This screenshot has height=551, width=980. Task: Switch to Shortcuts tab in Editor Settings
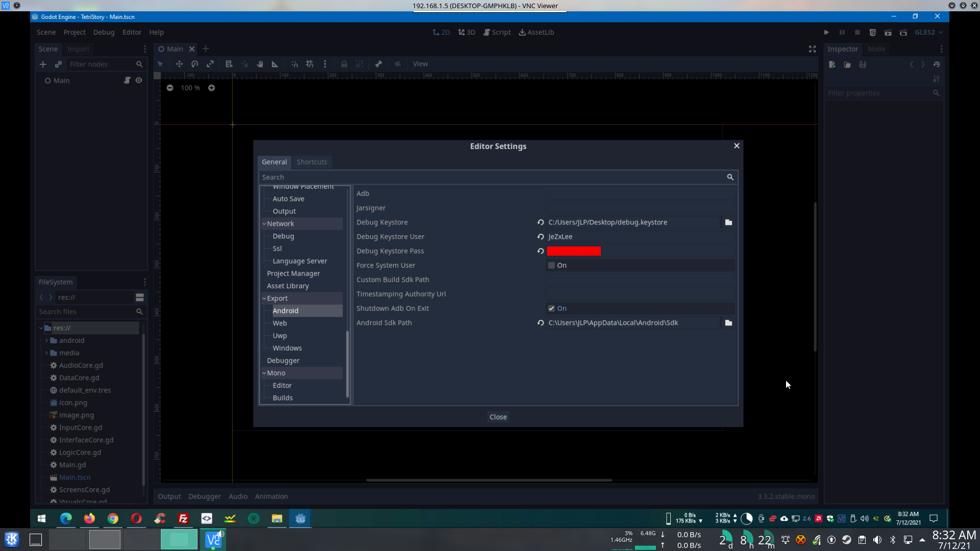point(312,162)
